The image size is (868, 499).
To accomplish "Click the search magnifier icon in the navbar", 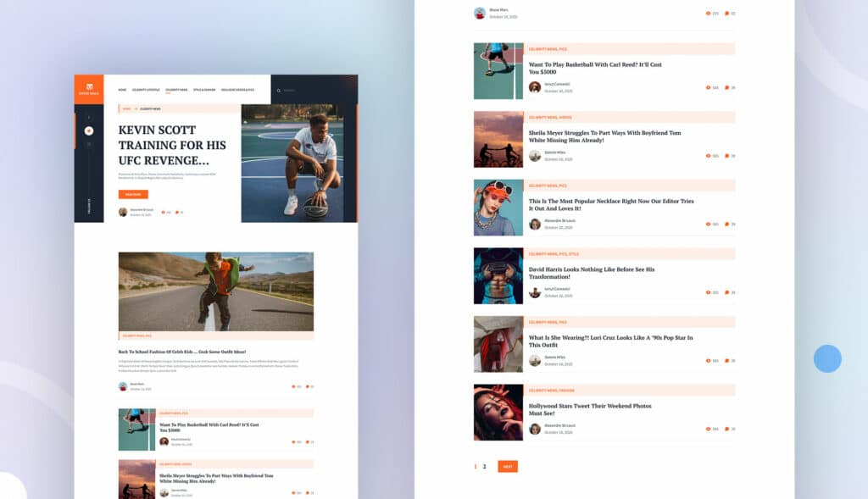I will 279,89.
